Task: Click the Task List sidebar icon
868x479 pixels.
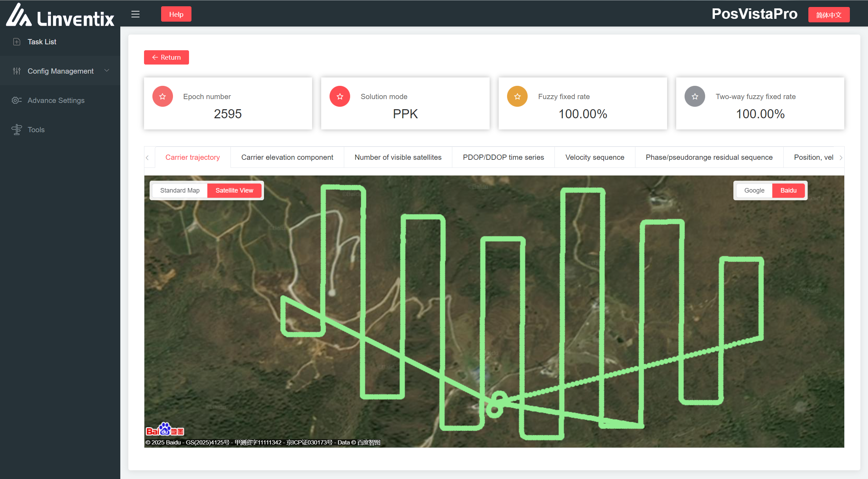Action: pos(16,42)
